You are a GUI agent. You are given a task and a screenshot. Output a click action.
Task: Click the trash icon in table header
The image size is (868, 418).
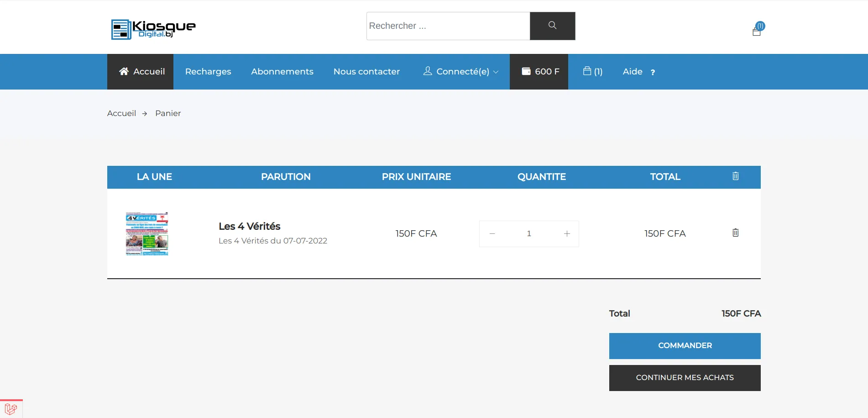pos(735,176)
